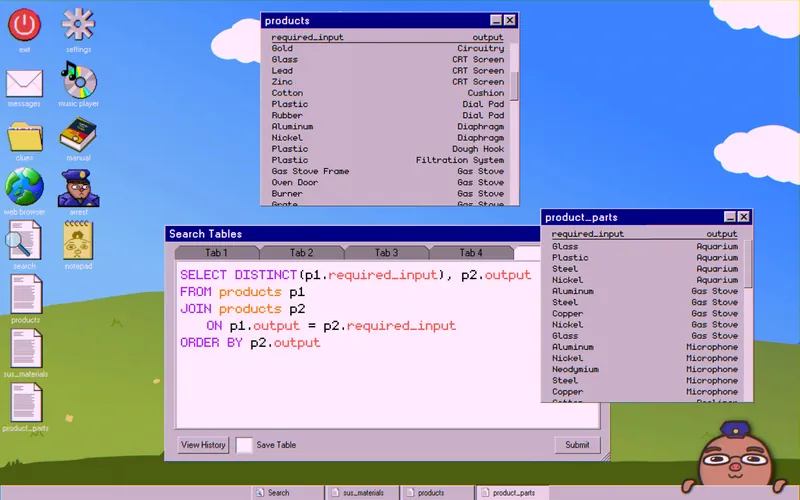This screenshot has width=800, height=500.
Task: Click required_input header in products window
Action: 307,37
